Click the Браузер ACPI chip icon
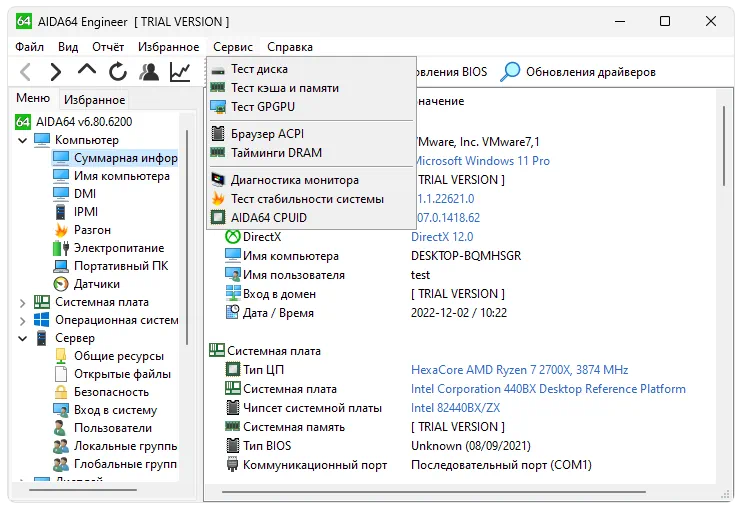Screen dimensions: 742x509 [218, 134]
